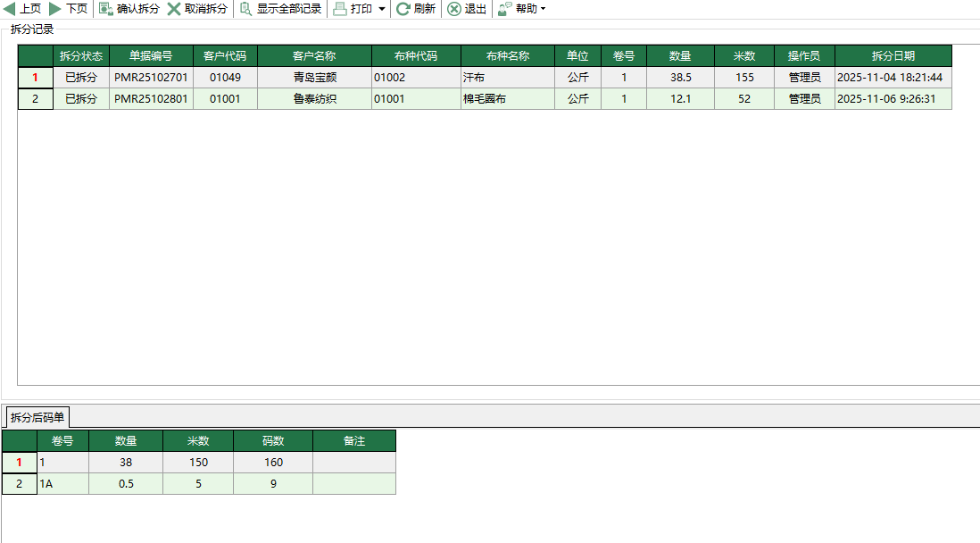Click the show all records (显示全部记录) icon

tap(245, 9)
